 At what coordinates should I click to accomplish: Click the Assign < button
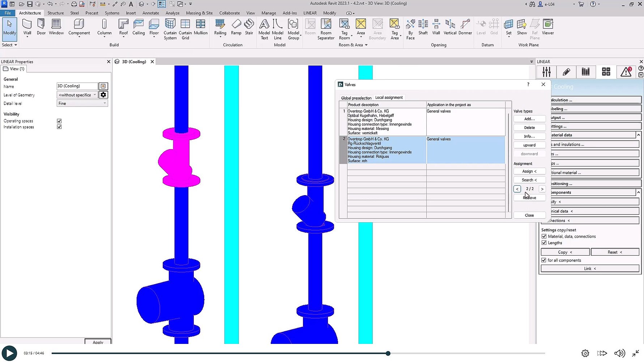[529, 171]
